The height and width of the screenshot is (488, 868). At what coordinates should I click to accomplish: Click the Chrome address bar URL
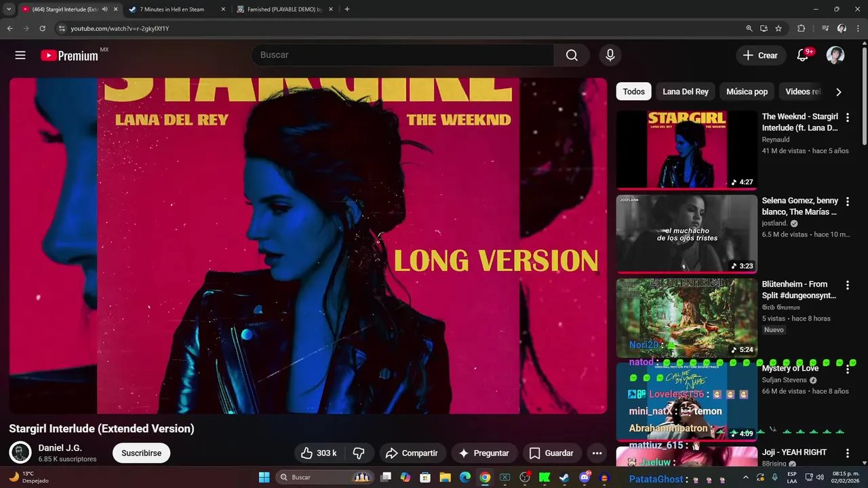pos(120,28)
